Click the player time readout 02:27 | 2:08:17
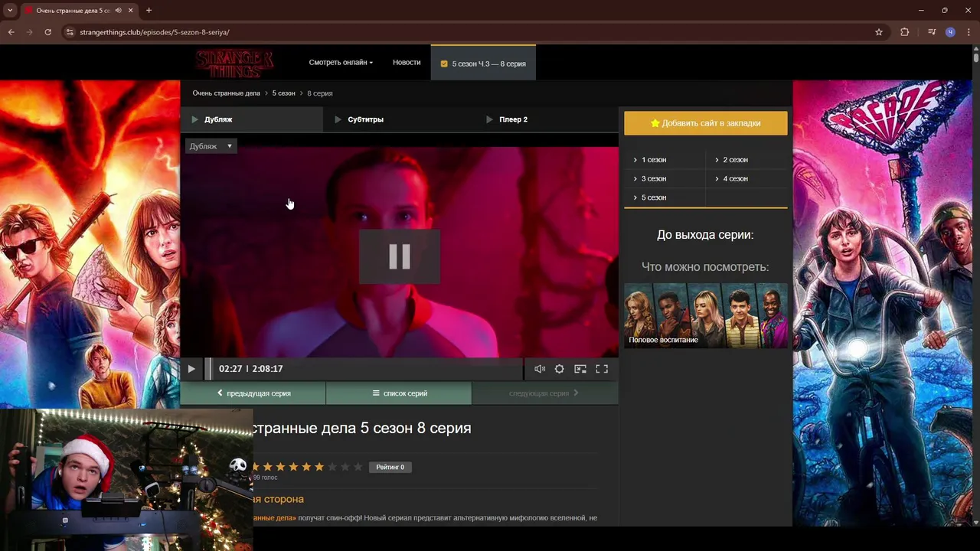The height and width of the screenshot is (551, 980). [251, 369]
